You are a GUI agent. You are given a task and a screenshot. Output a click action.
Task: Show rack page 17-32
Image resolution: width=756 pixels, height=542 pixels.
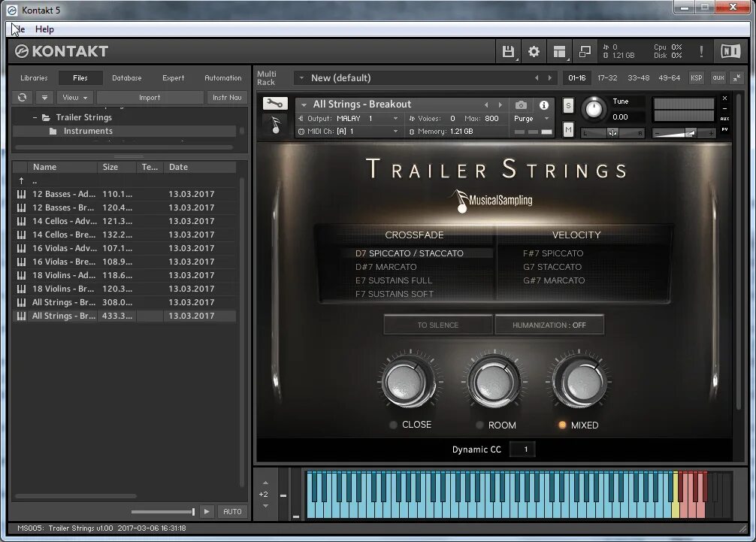607,77
